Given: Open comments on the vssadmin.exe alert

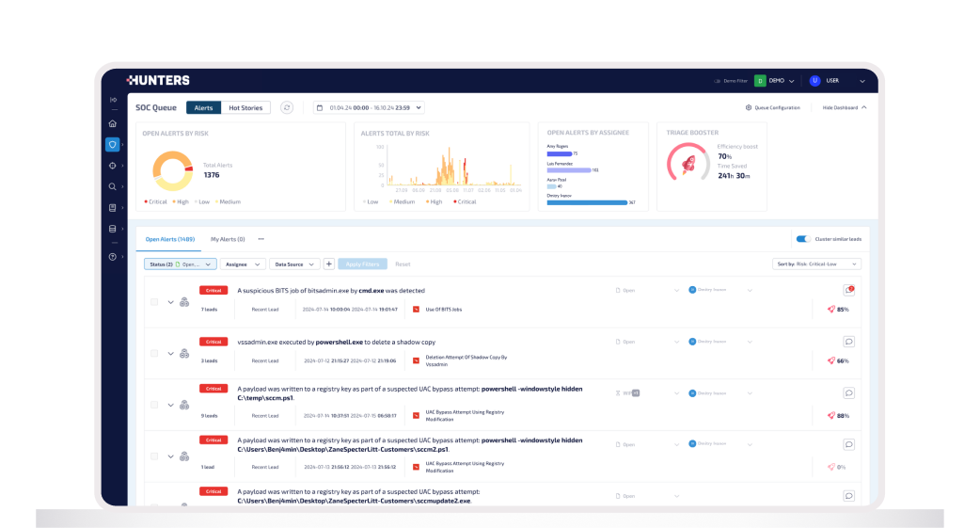Looking at the screenshot, I should pyautogui.click(x=848, y=342).
